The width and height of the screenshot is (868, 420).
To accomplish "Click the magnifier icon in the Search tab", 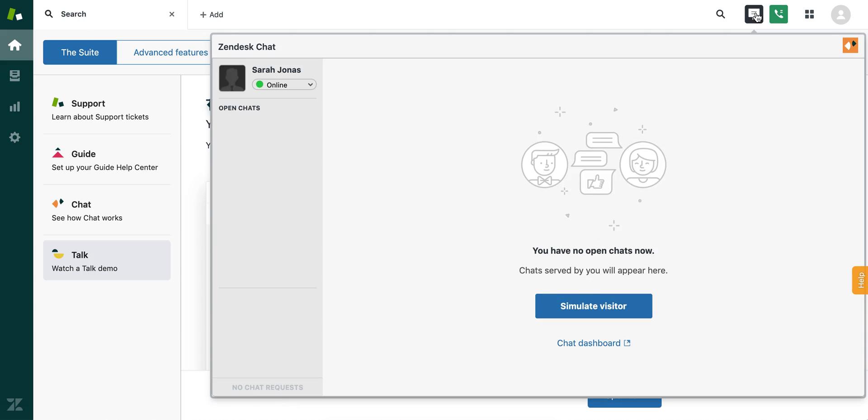I will (x=49, y=14).
